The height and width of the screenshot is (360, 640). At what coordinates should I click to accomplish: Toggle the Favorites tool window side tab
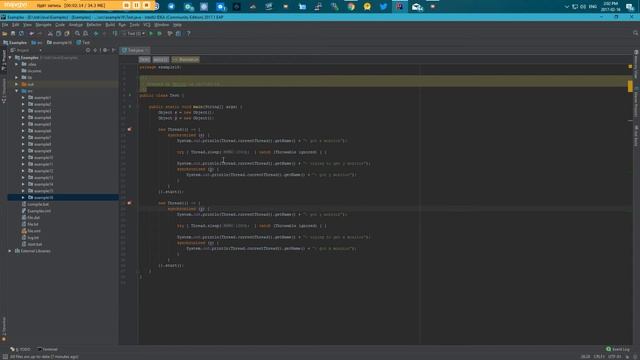[4, 329]
